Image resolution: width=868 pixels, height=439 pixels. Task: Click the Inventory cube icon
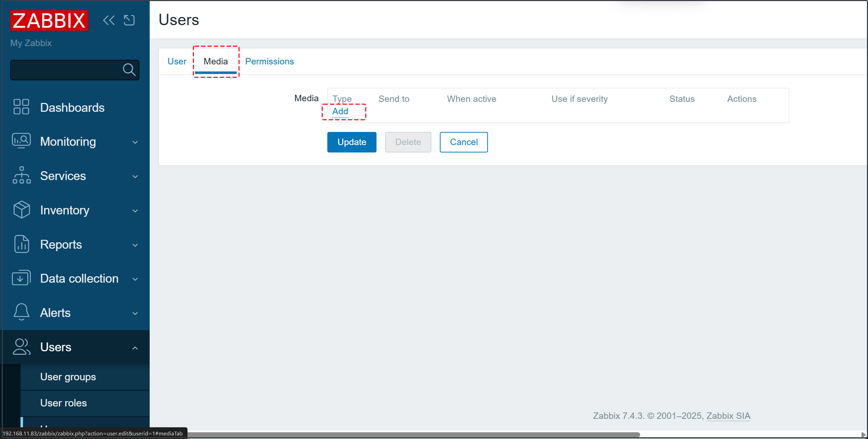[x=22, y=210]
